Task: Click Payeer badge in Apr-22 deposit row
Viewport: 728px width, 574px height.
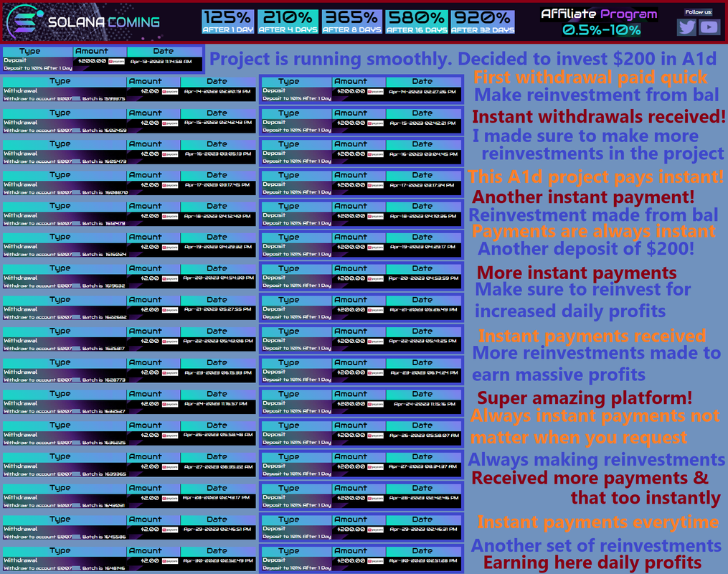Action: click(376, 342)
